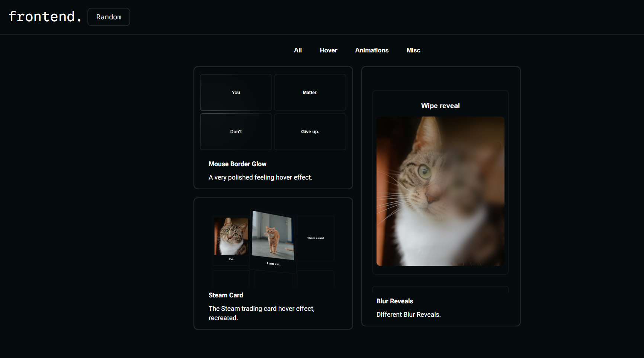This screenshot has height=358, width=644.
Task: Click the "Don't" glow tile
Action: point(236,132)
